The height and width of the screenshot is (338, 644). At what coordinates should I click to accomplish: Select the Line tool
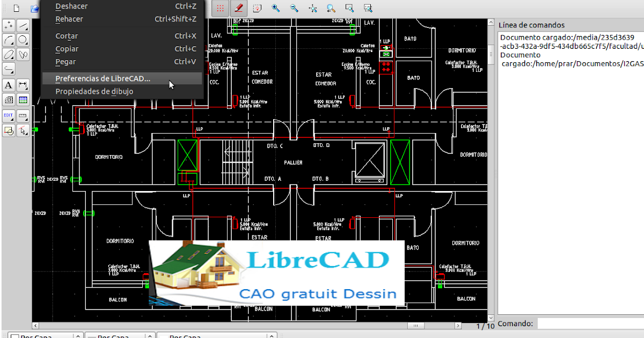pos(23,25)
